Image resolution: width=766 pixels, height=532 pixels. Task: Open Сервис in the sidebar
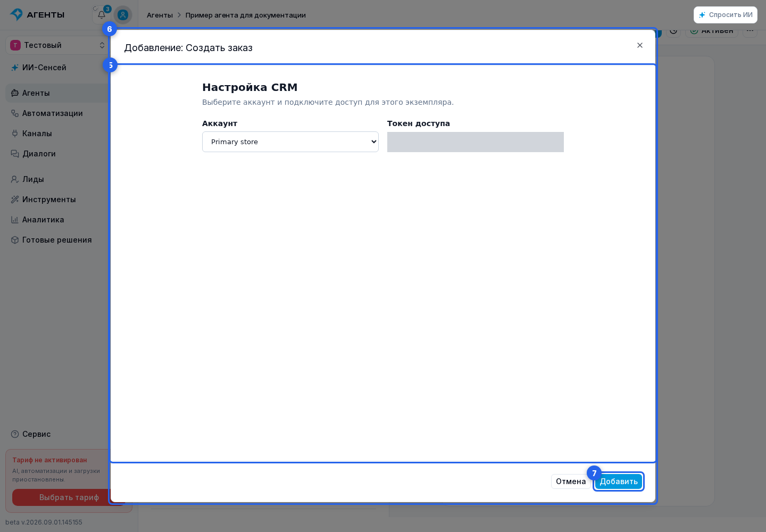(57, 434)
